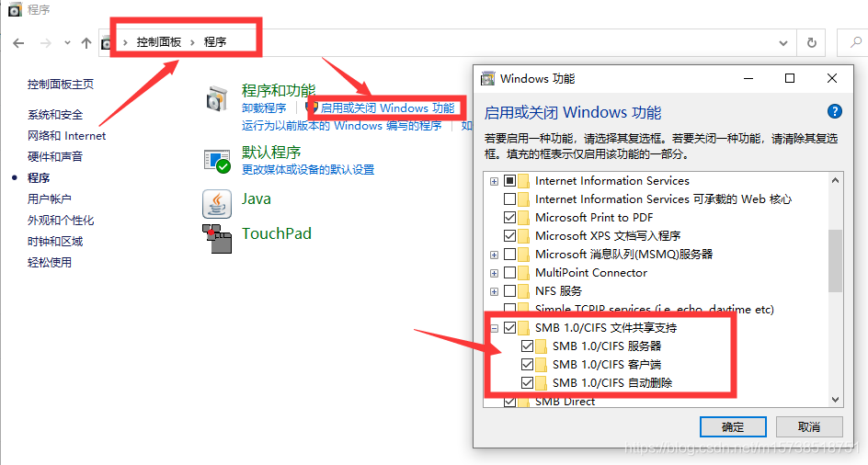Open 系统和安全 category
This screenshot has width=868, height=465.
pos(55,115)
